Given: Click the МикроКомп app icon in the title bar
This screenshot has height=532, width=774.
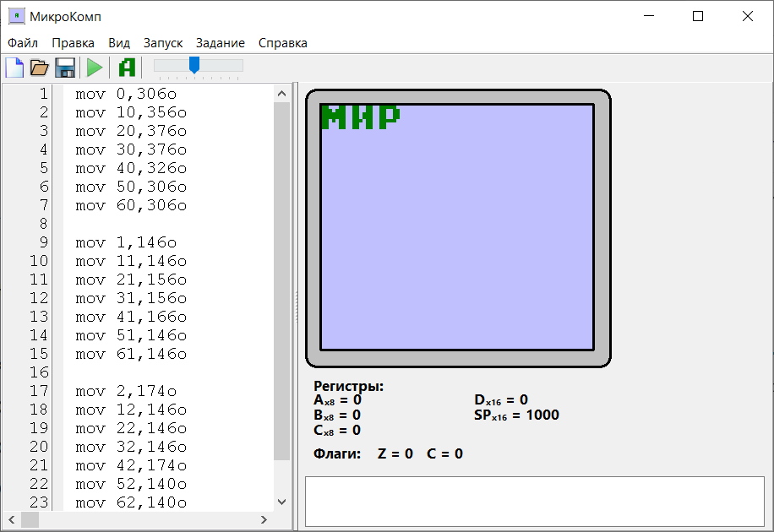Looking at the screenshot, I should 16,16.
